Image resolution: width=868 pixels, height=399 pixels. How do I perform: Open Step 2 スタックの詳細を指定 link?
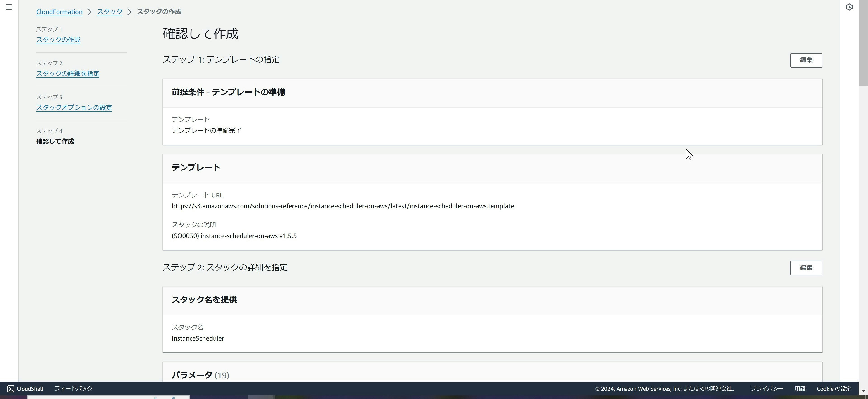(x=68, y=73)
